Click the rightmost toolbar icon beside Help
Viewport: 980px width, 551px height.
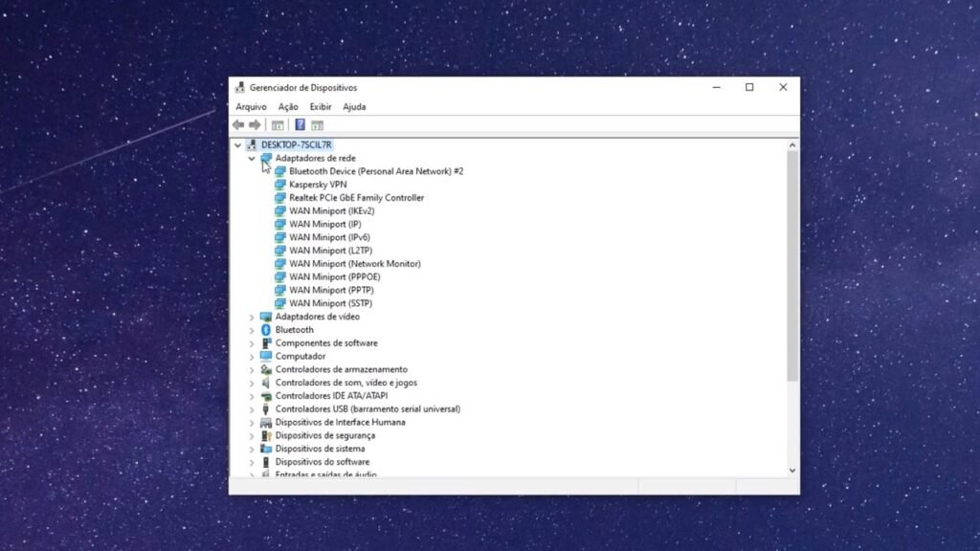(x=318, y=125)
